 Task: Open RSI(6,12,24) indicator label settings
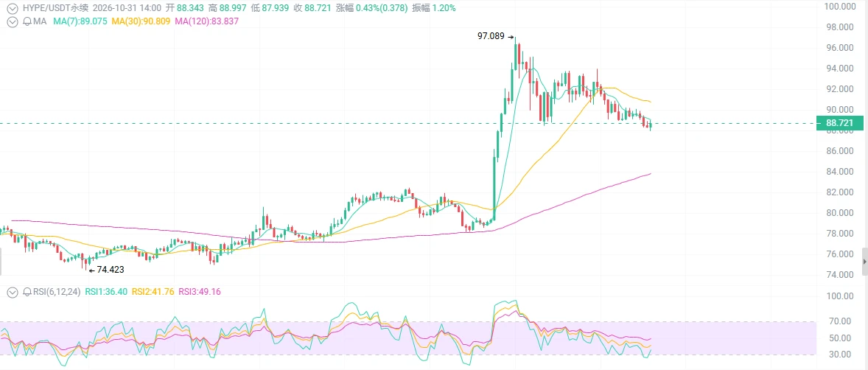pyautogui.click(x=56, y=292)
